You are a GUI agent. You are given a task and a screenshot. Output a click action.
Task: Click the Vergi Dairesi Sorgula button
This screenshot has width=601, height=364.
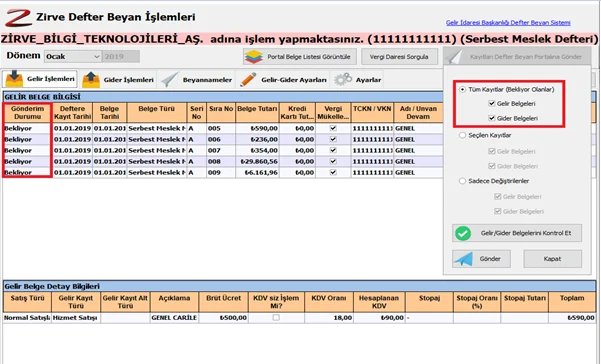(x=399, y=57)
